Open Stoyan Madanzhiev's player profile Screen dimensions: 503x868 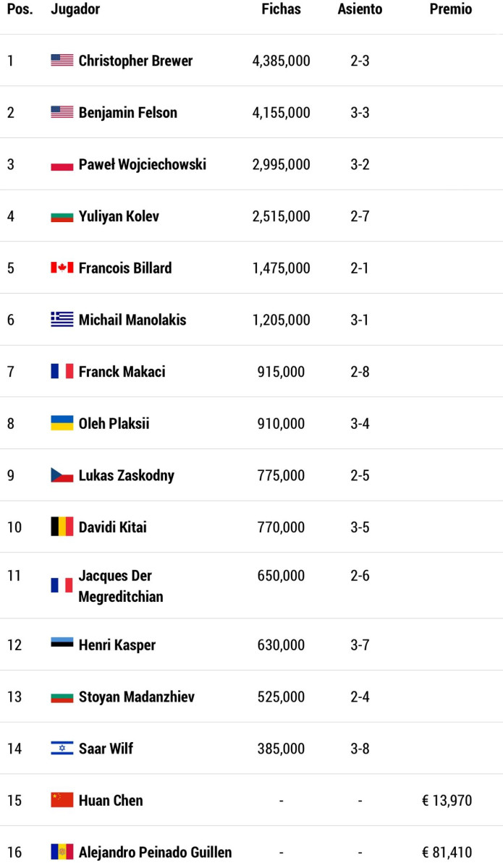pos(136,697)
